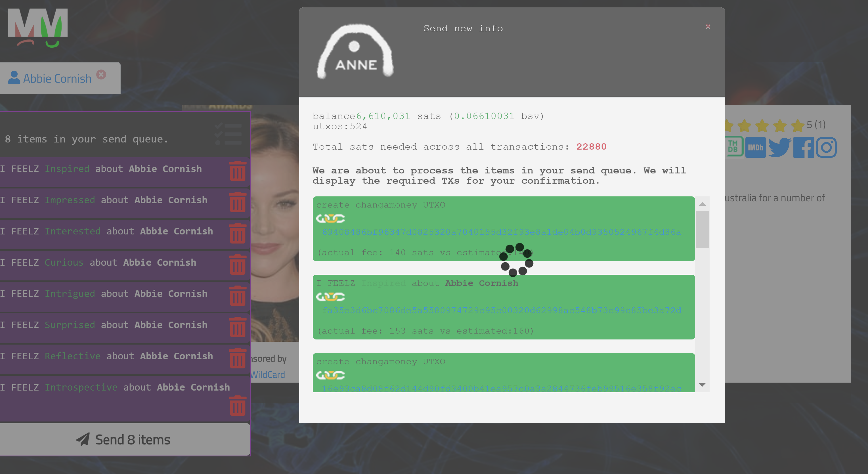Image resolution: width=868 pixels, height=474 pixels.
Task: Click the checklist icon in the send queue header
Action: pos(228,134)
